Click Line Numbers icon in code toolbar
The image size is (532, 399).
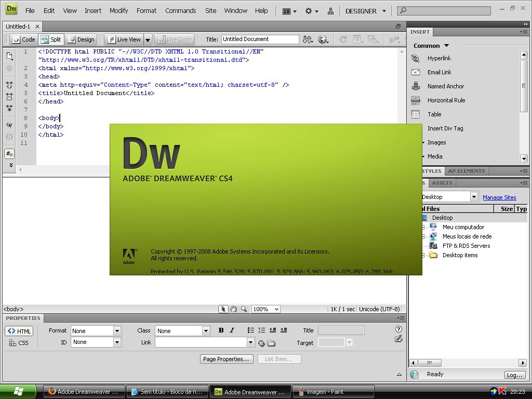9,154
